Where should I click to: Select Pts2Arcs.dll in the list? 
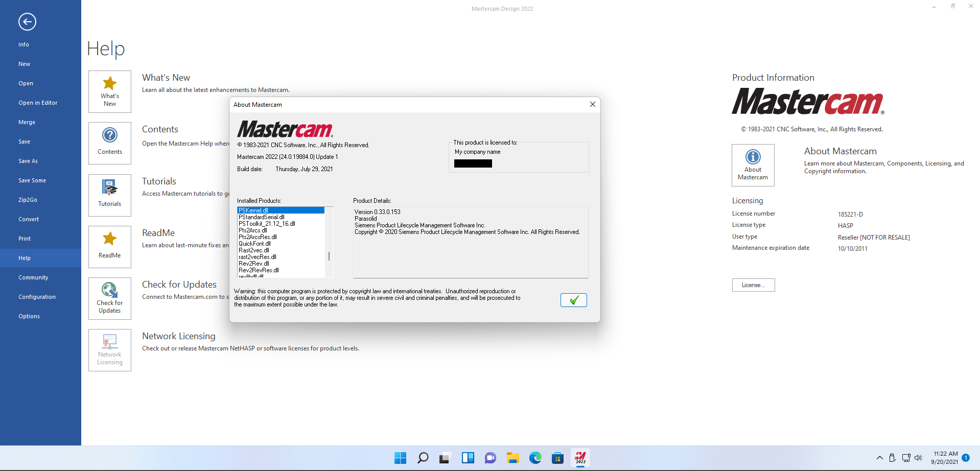coord(281,230)
